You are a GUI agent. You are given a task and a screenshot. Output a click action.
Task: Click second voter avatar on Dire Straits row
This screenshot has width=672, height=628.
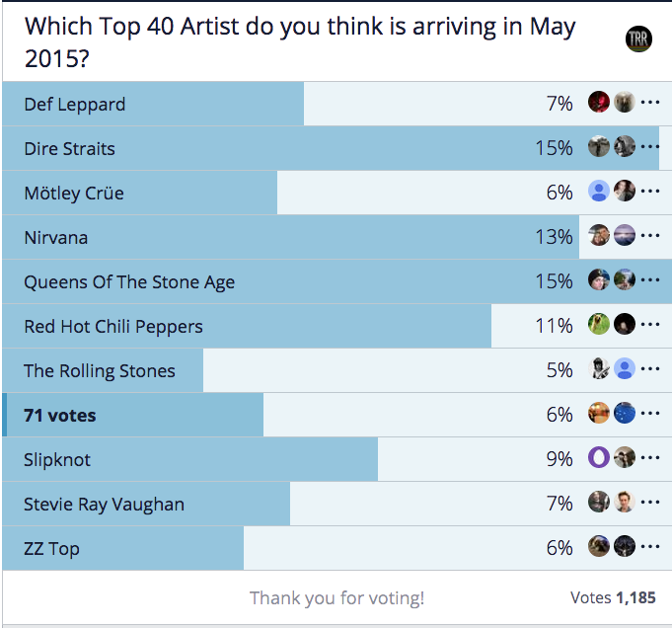click(625, 146)
